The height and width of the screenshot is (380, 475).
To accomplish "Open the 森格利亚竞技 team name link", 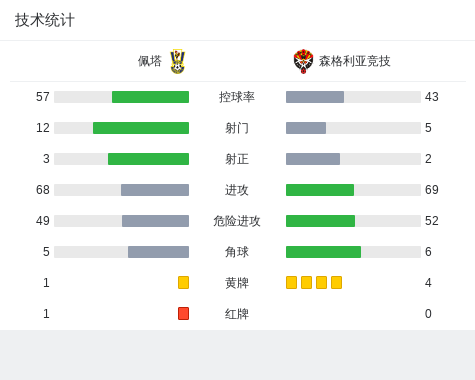I will click(354, 61).
